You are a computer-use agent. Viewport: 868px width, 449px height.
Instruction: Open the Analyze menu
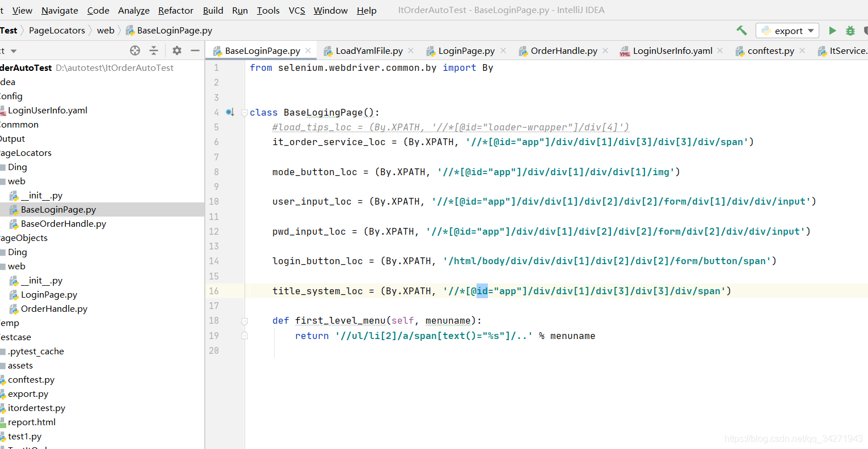tap(134, 10)
